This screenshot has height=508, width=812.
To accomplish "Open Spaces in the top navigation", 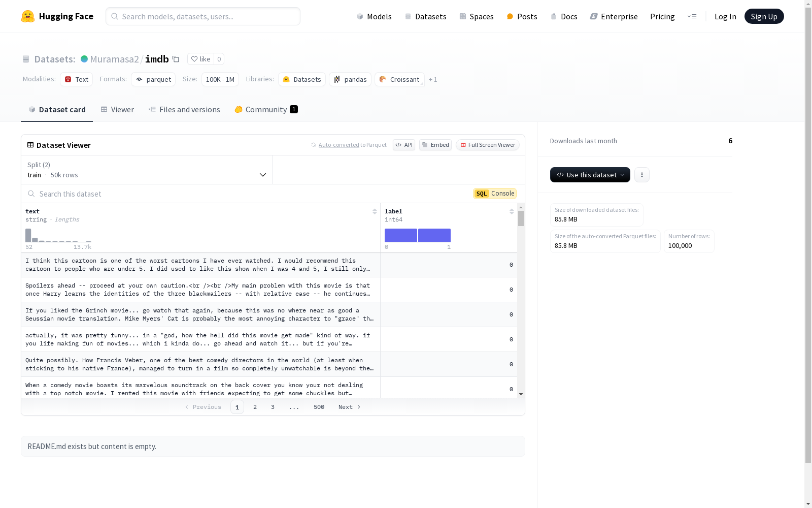I will pyautogui.click(x=477, y=16).
